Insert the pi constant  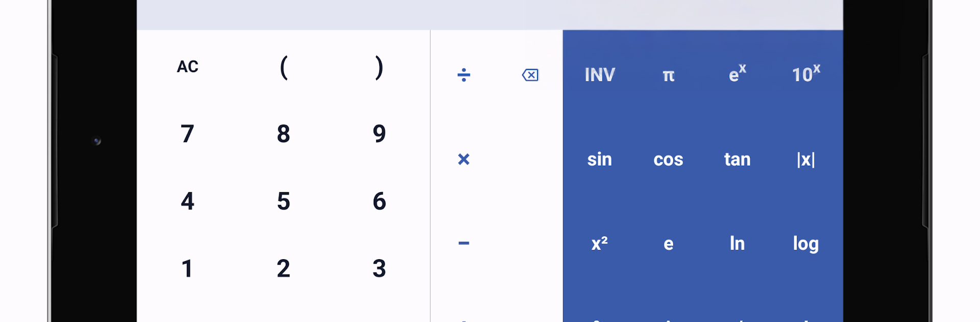(x=668, y=76)
